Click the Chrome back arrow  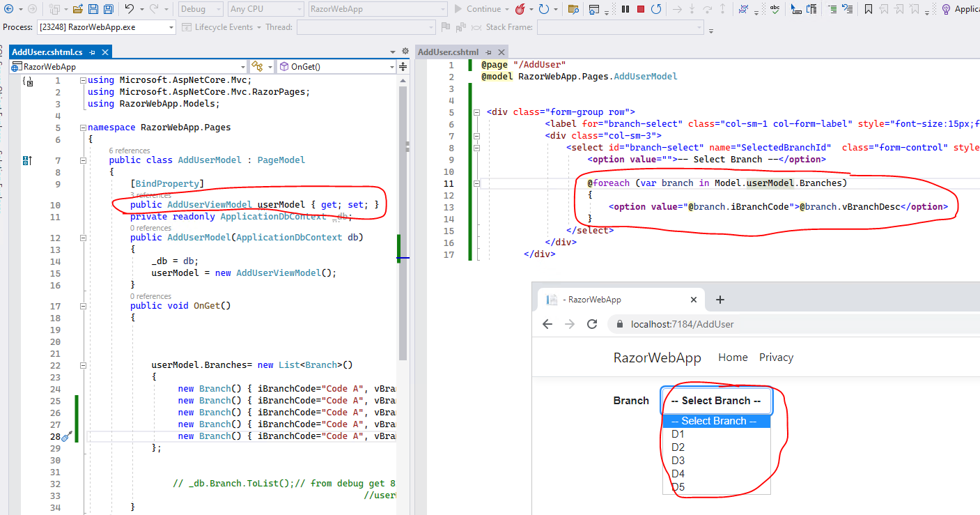[547, 324]
